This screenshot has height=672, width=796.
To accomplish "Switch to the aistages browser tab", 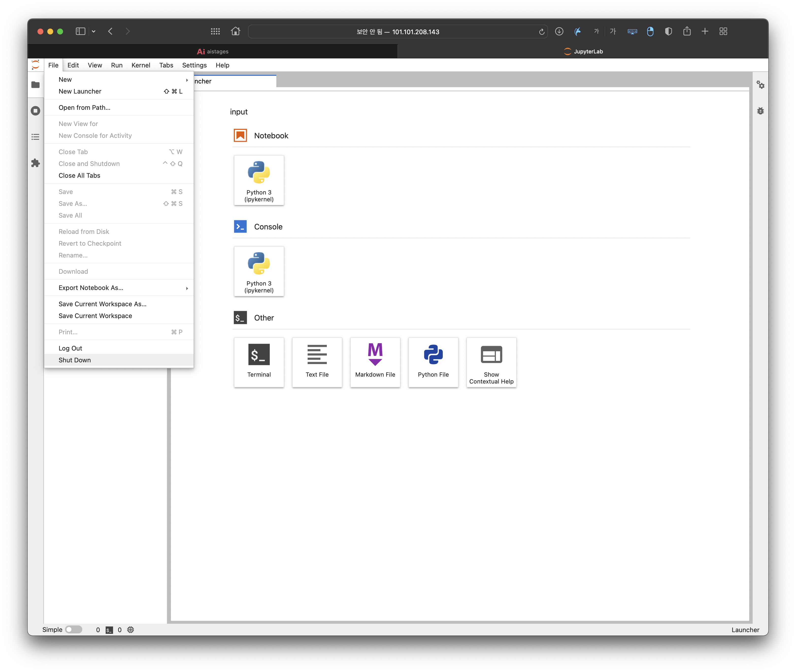I will click(213, 51).
